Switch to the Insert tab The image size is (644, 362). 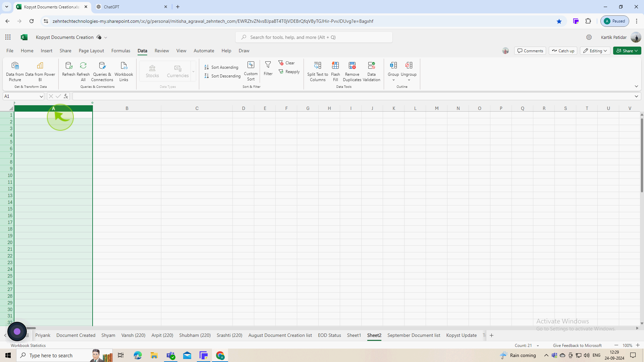tap(46, 51)
